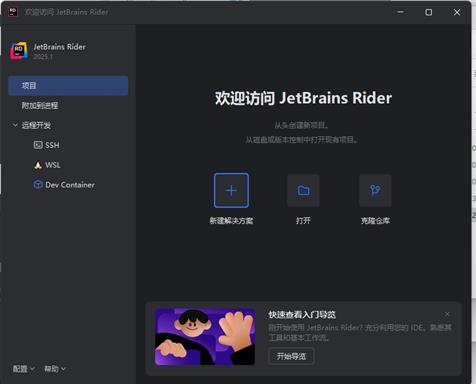
Task: Click the open folder icon
Action: tap(303, 190)
